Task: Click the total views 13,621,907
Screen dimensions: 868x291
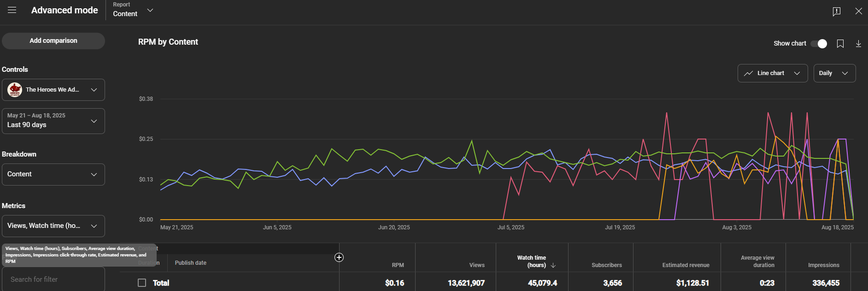Action: pyautogui.click(x=466, y=283)
